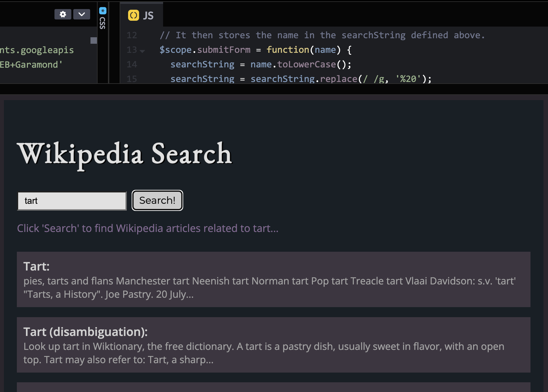Open the 'Tart (disambiguation):' result card
The width and height of the screenshot is (548, 392).
coord(274,345)
